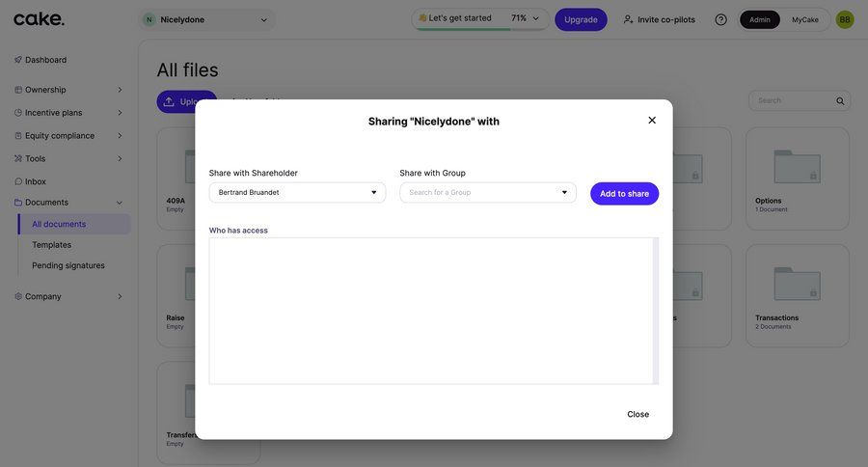Open Templates in the sidebar
Screen dimensions: 868x467
pos(51,245)
